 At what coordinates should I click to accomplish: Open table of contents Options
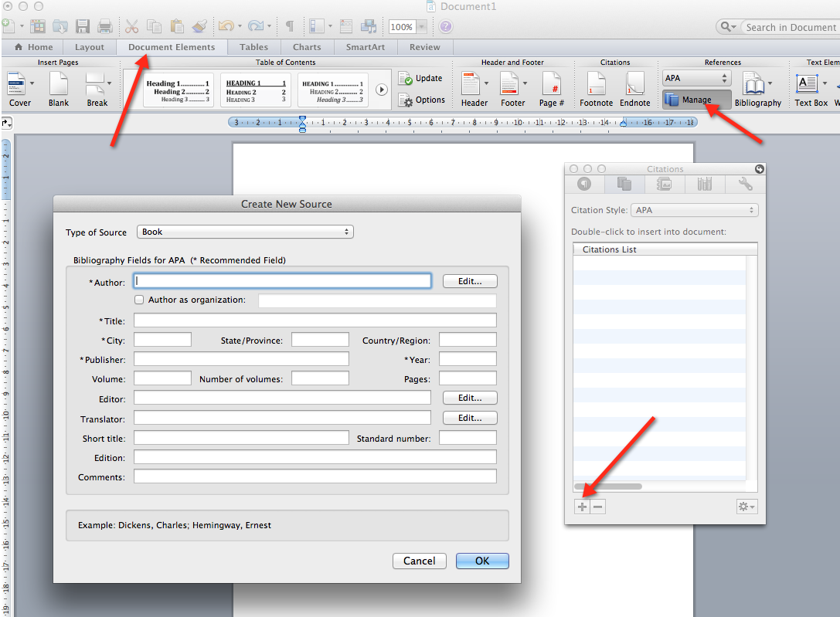click(x=422, y=100)
